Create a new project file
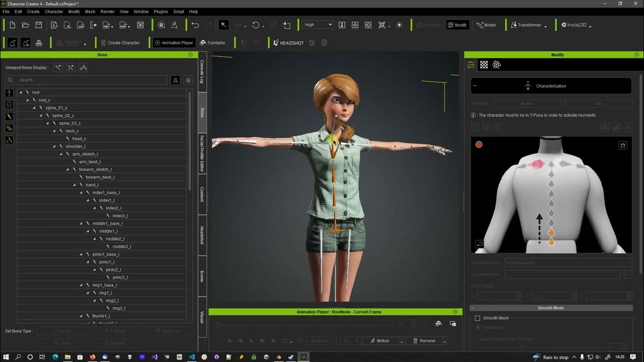The height and width of the screenshot is (362, 644). 13,25
